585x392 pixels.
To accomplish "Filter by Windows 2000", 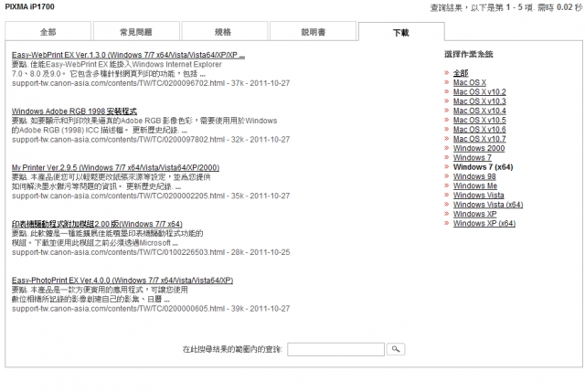I will click(479, 148).
